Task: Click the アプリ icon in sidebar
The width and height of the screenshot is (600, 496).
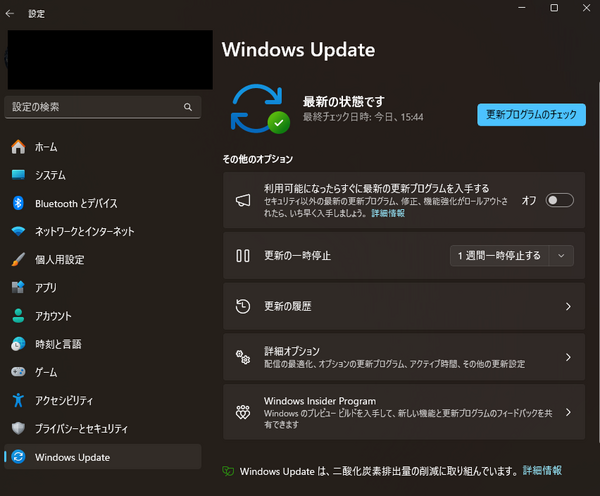Action: point(18,287)
